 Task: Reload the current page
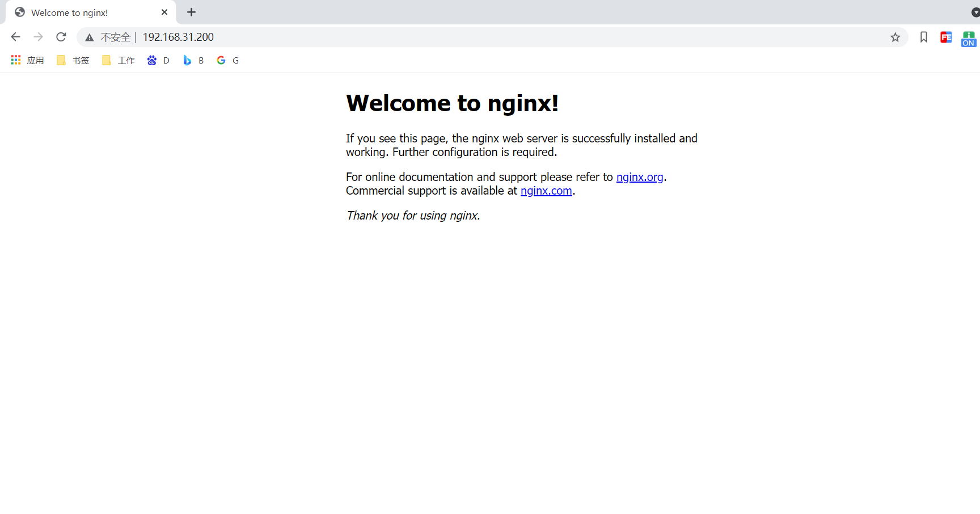61,37
